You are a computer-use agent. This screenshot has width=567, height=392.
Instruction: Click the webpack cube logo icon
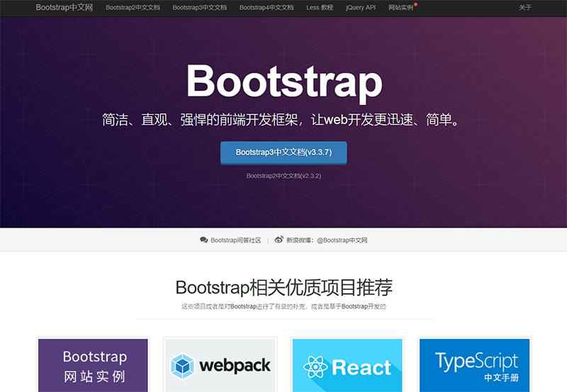coord(183,366)
